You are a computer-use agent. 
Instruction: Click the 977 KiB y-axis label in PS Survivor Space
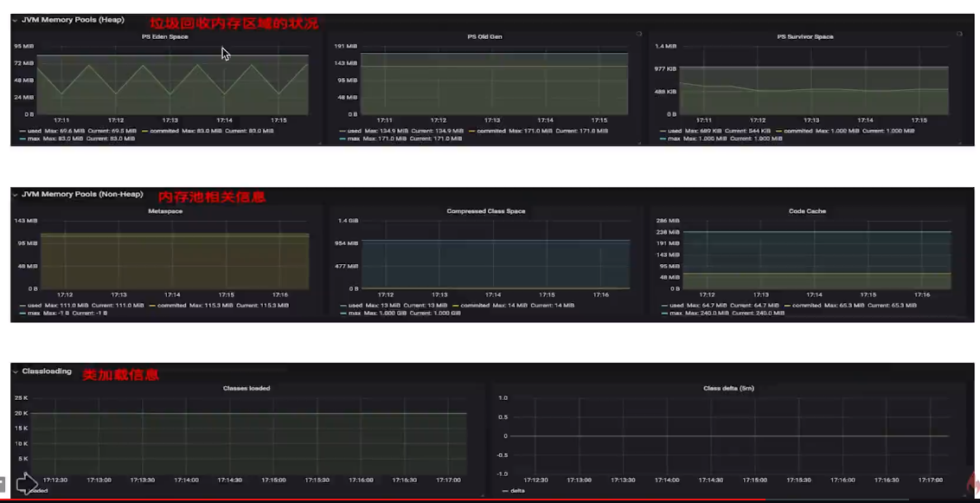[x=666, y=68]
